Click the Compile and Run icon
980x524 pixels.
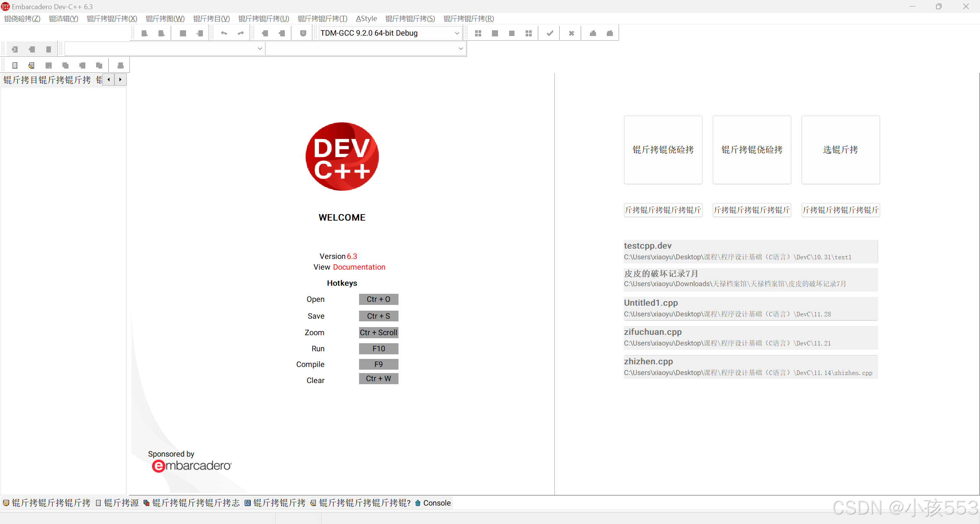[512, 33]
